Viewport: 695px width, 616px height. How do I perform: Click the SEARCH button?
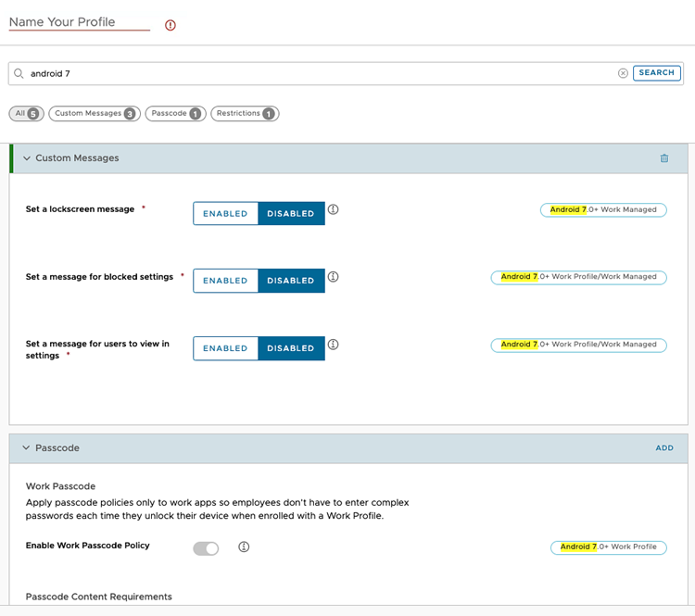pos(656,72)
